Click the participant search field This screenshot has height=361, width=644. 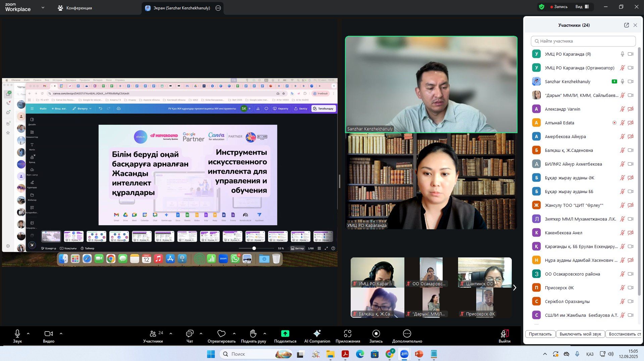(583, 41)
